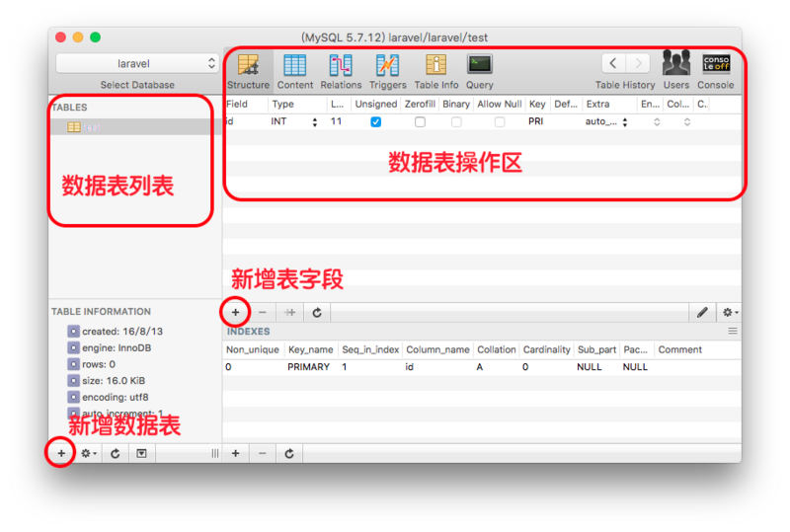Click the Length value 11
Image resolution: width=790 pixels, height=532 pixels.
tap(336, 121)
